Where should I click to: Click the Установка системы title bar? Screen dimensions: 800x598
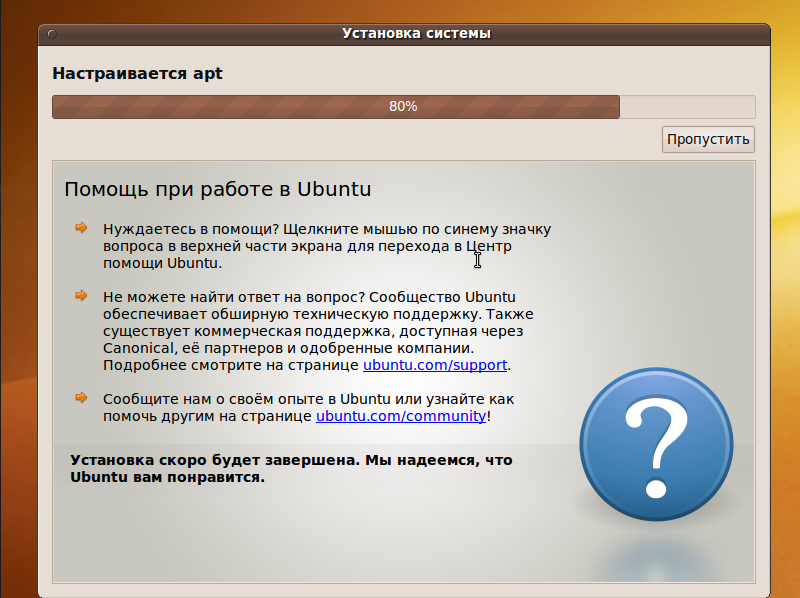(x=404, y=34)
